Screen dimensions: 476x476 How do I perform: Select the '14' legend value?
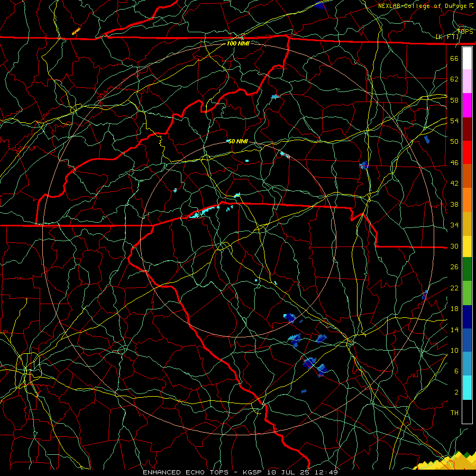(454, 329)
